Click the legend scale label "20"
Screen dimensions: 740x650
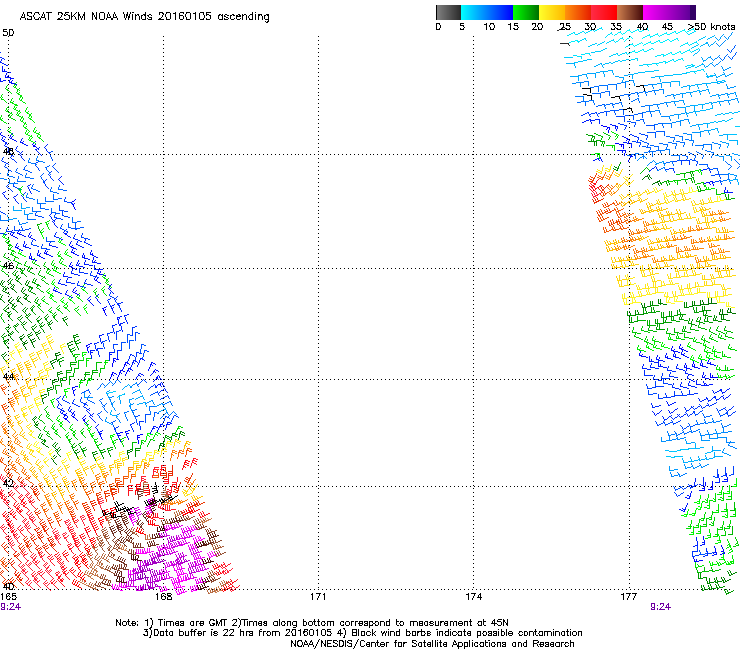pos(537,27)
